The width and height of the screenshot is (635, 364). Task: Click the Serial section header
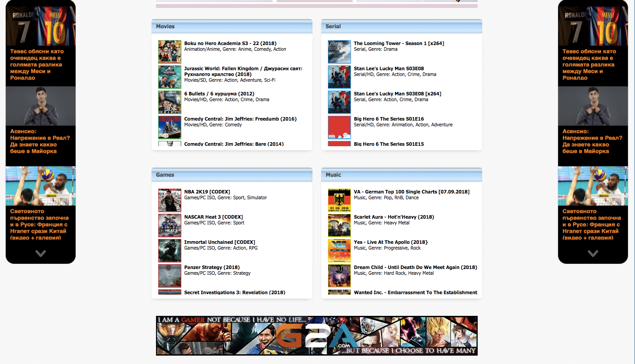(x=402, y=27)
